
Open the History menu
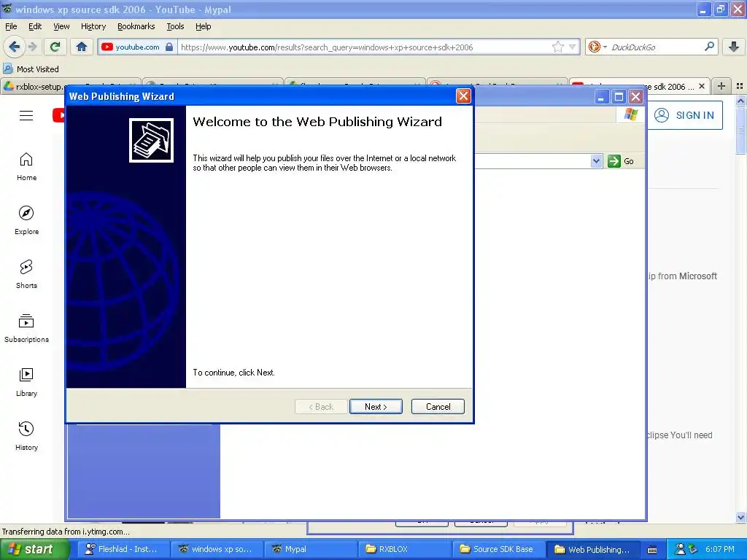click(93, 26)
